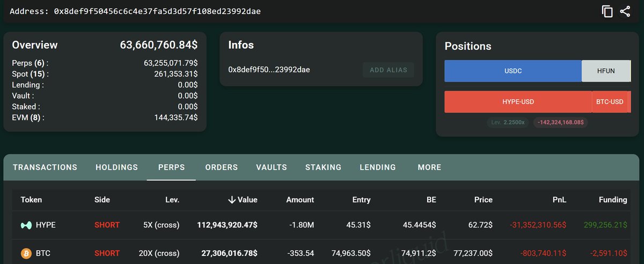Click the -142,324,168.08$ badge

[561, 122]
